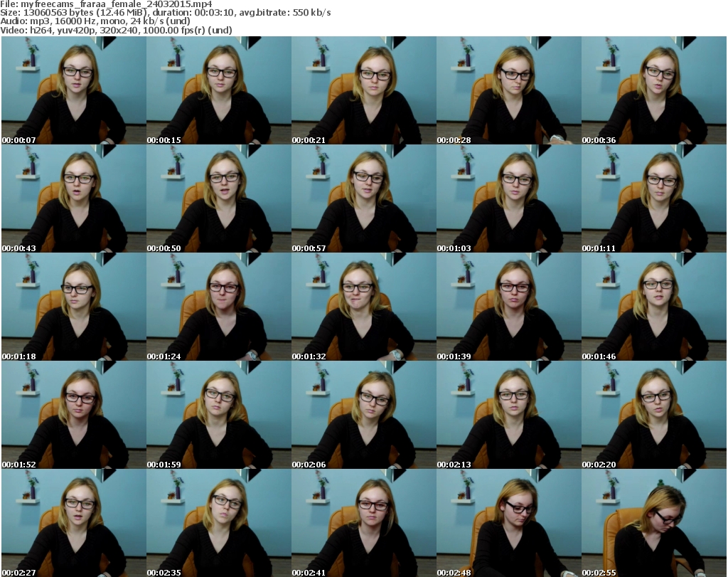Click the thumbnail stamped 00:00:07

pos(74,90)
